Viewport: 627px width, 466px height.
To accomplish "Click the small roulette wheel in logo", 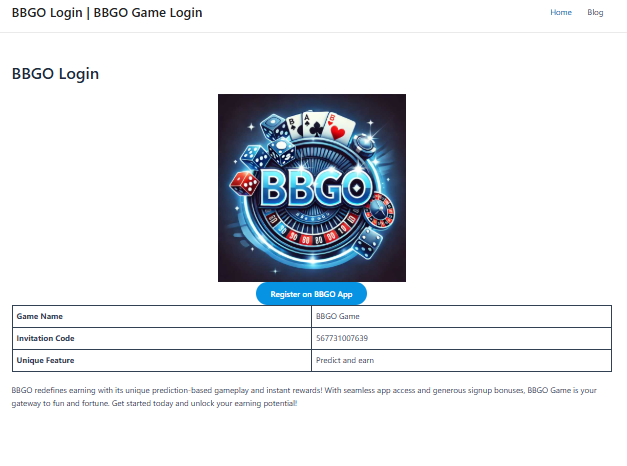I will [379, 210].
